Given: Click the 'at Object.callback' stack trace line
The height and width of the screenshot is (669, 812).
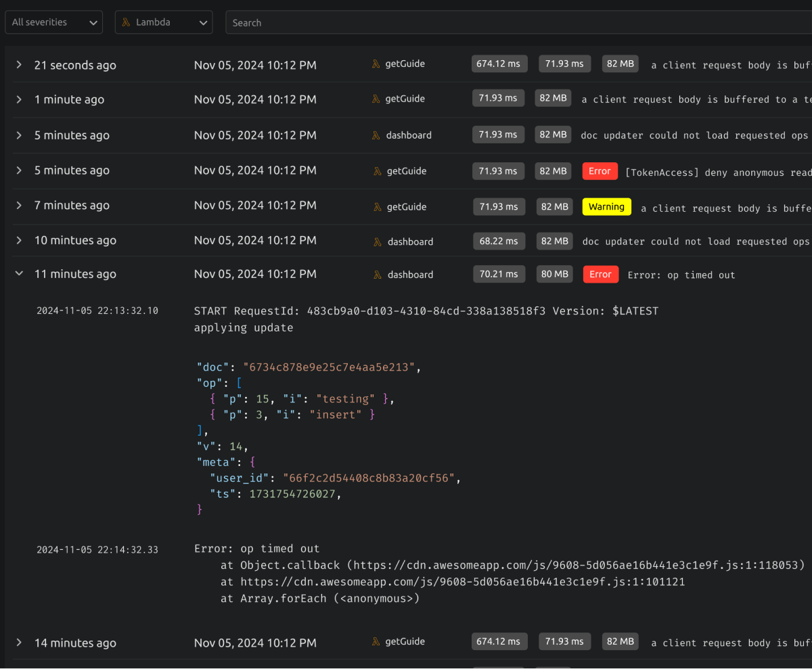Looking at the screenshot, I should pos(513,565).
